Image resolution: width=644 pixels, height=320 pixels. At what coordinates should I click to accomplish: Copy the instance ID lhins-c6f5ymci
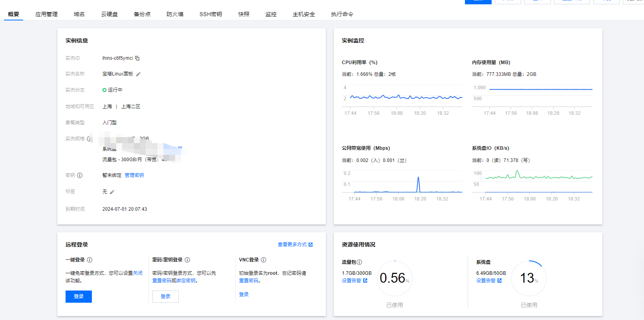pos(137,58)
